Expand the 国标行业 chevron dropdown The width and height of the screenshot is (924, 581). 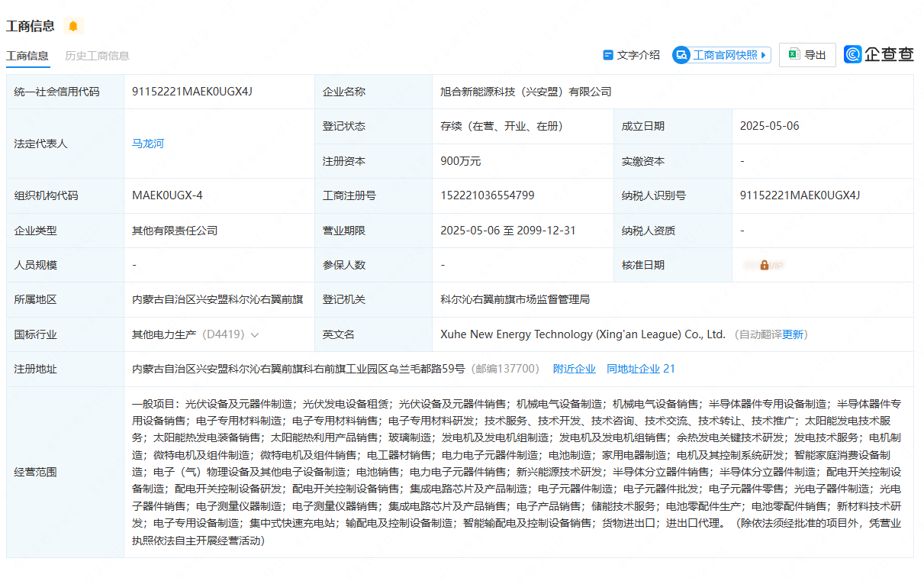(x=255, y=335)
